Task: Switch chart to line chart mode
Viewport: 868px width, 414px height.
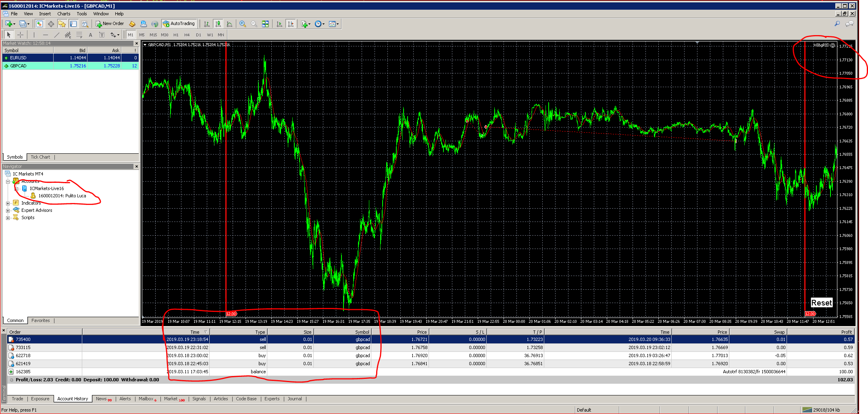Action: 229,24
